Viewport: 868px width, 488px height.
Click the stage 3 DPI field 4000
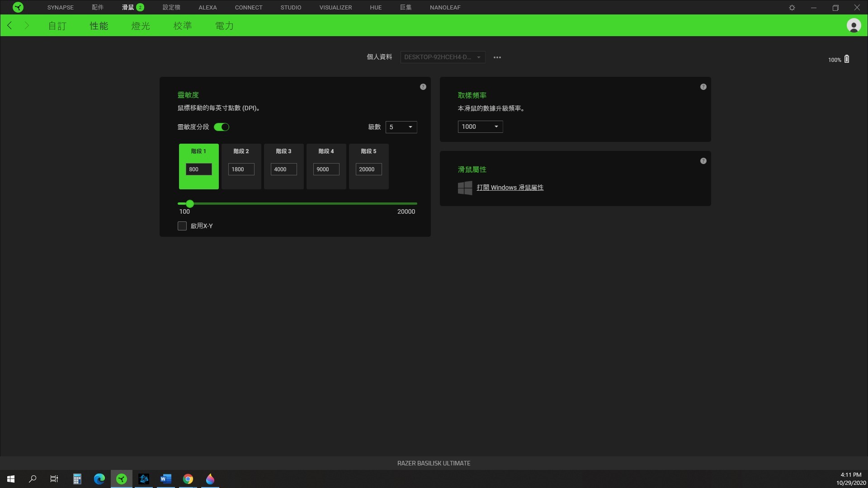pyautogui.click(x=284, y=169)
